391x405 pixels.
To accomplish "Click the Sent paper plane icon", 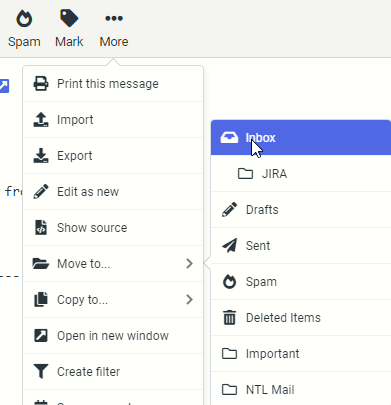I will point(230,246).
